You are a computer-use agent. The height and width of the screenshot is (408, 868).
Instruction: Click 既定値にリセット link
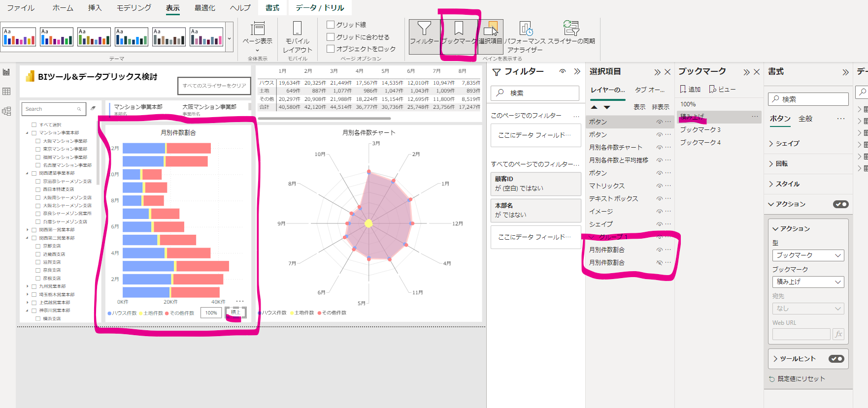point(797,378)
